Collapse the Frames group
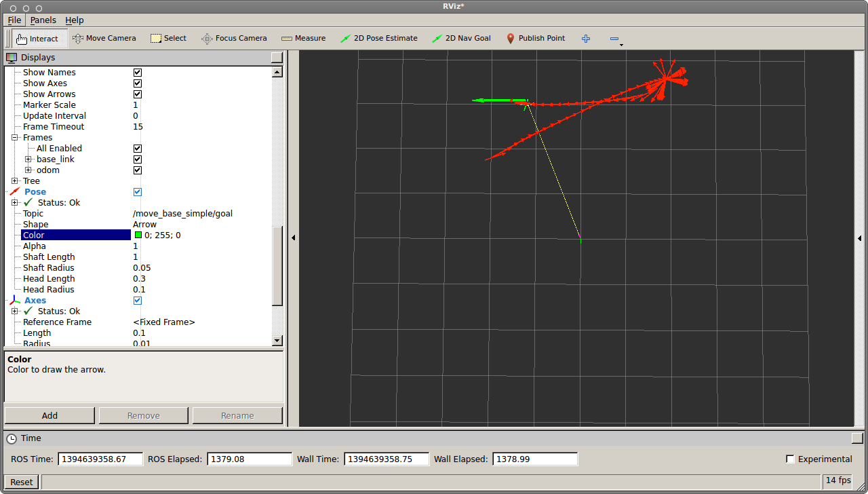Image resolution: width=868 pixels, height=494 pixels. [15, 138]
